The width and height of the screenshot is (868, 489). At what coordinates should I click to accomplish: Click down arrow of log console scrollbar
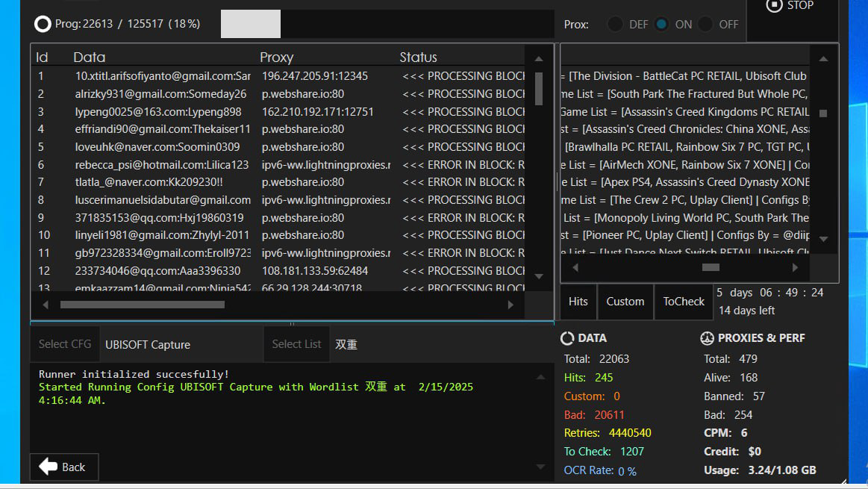(x=540, y=467)
